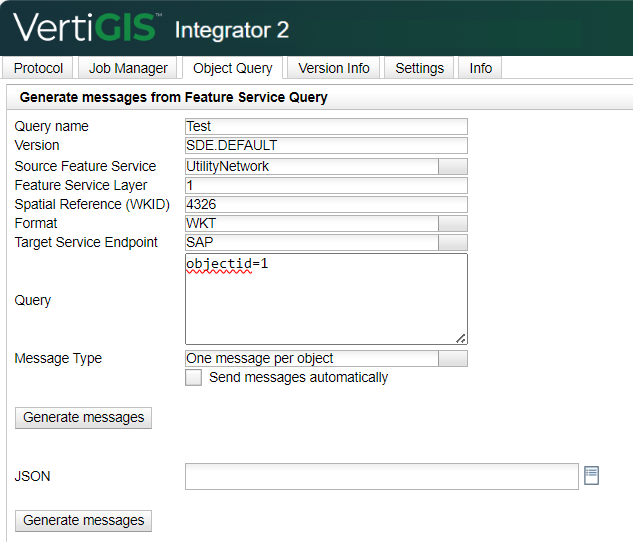Expand Target Service Endpoint dropdown
Viewport: 633px width, 542px height.
[x=453, y=242]
